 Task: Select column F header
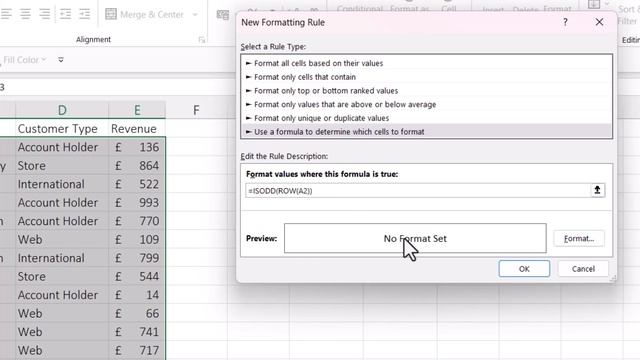[196, 110]
